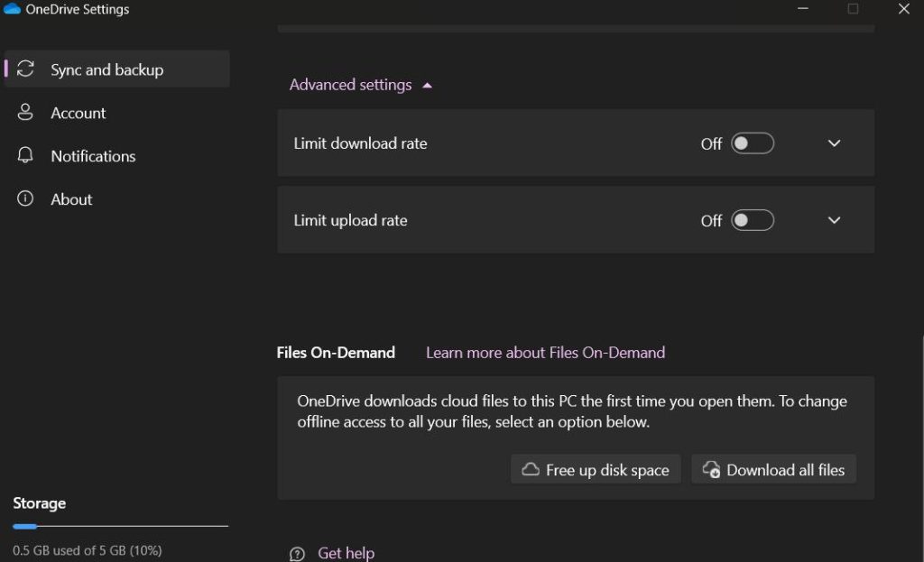Open the Get help link
924x562 pixels.
[x=346, y=553]
